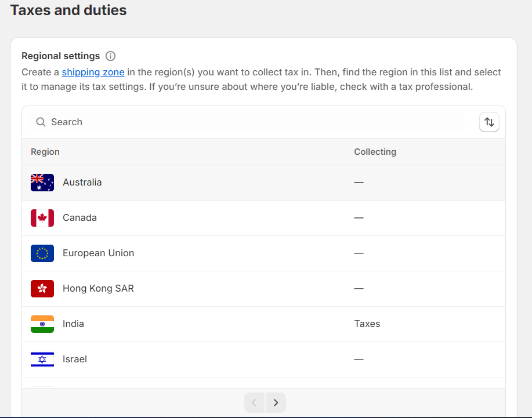
Task: Click the Hong Kong SAR flag icon
Action: (x=42, y=289)
